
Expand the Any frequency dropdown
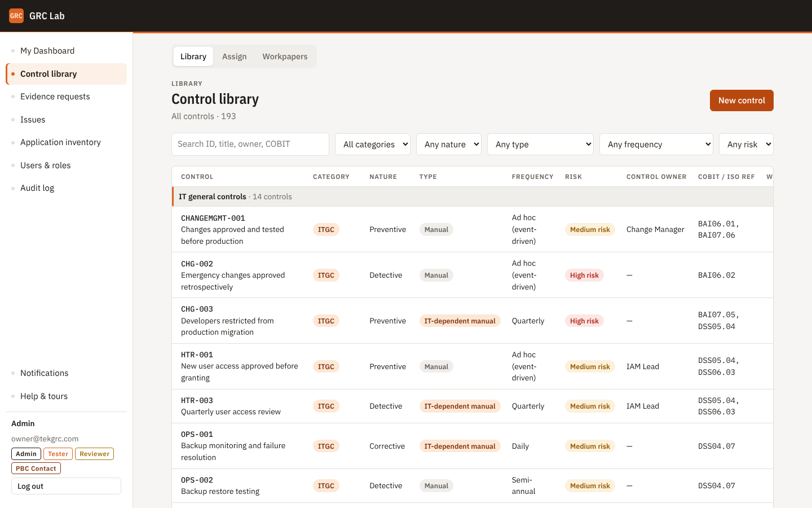[656, 144]
